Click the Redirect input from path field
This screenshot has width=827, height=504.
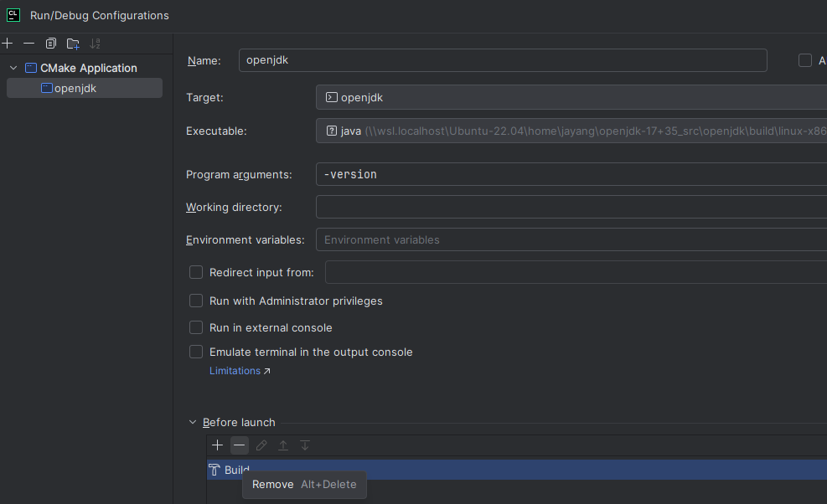point(576,272)
